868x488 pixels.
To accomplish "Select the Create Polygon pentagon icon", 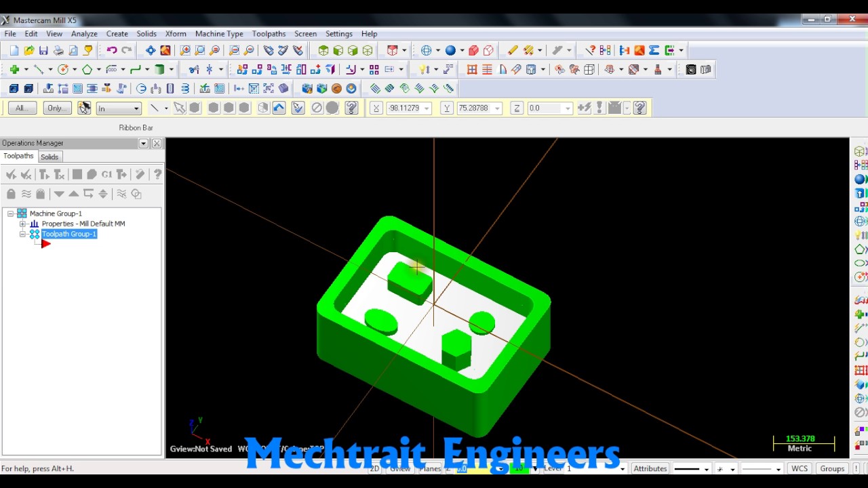I will pyautogui.click(x=87, y=69).
